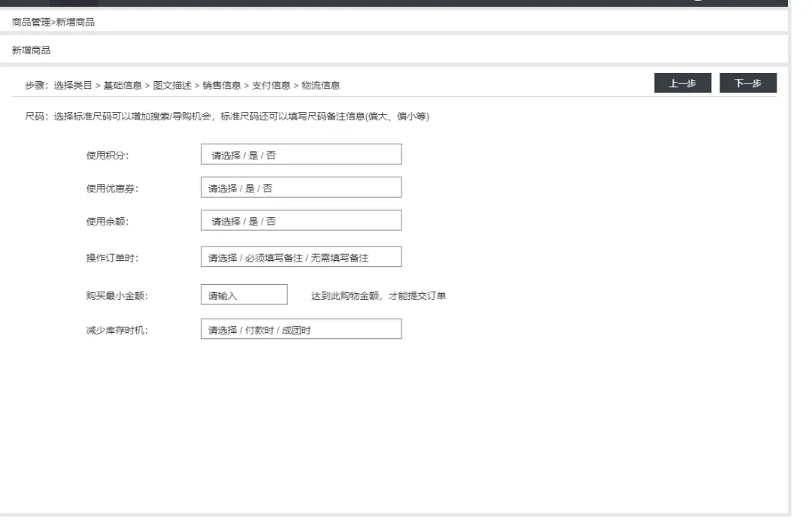Open the 减少库存时机 dropdown
The width and height of the screenshot is (812, 520).
point(301,329)
